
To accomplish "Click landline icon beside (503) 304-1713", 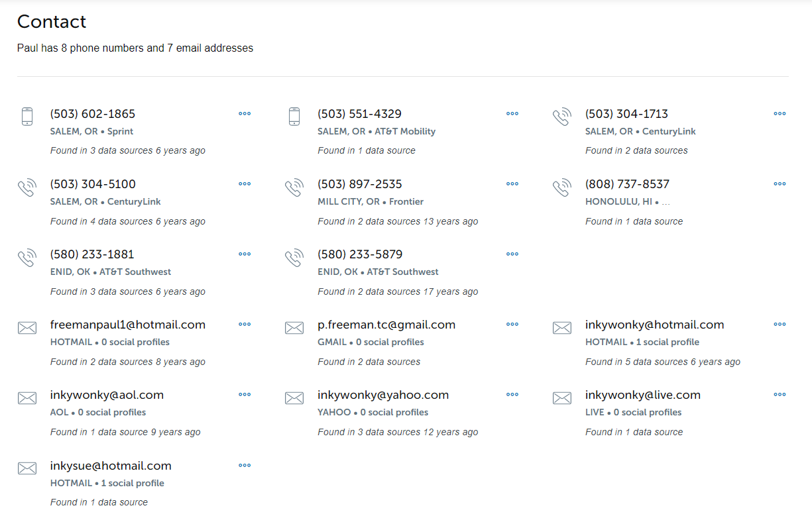I will tap(562, 117).
